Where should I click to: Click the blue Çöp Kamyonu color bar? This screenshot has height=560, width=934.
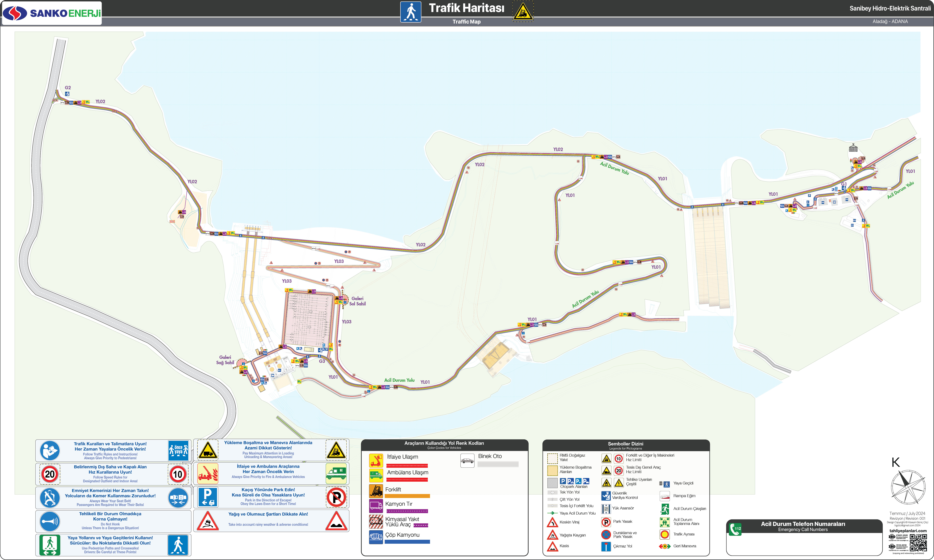407,542
